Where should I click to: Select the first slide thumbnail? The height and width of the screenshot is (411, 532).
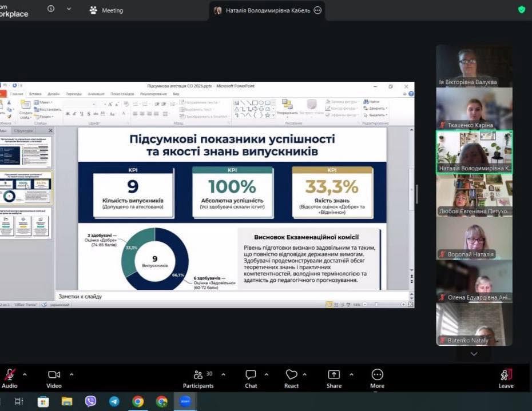[26, 151]
